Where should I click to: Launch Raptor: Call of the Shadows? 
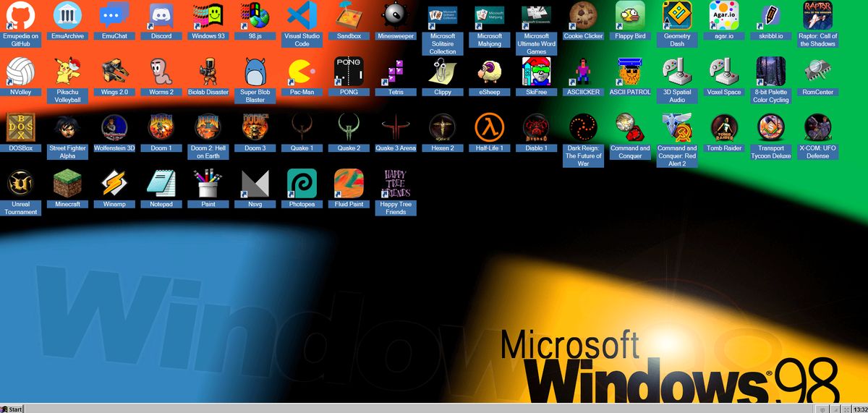[818, 15]
